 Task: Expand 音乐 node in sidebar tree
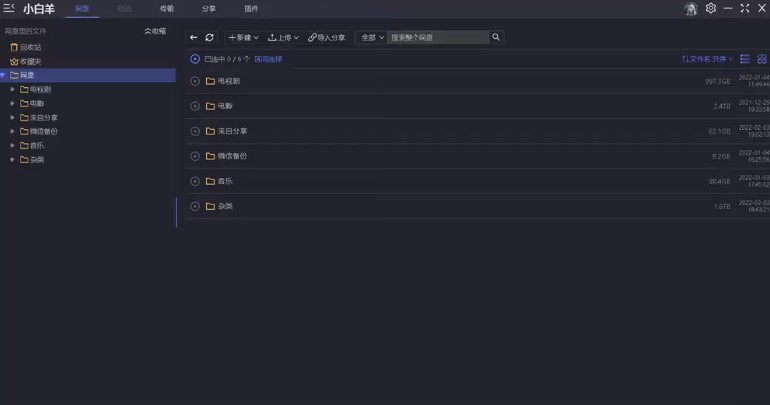12,145
